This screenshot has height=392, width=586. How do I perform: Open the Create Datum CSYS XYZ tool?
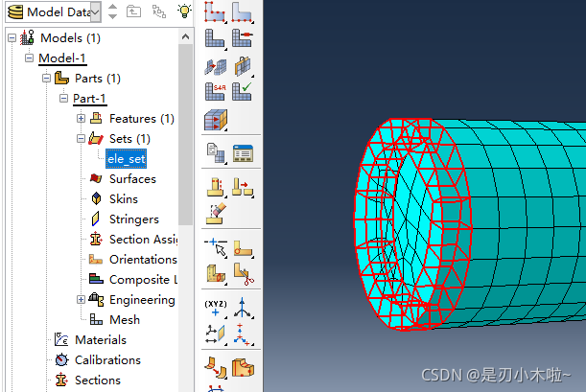pyautogui.click(x=215, y=309)
